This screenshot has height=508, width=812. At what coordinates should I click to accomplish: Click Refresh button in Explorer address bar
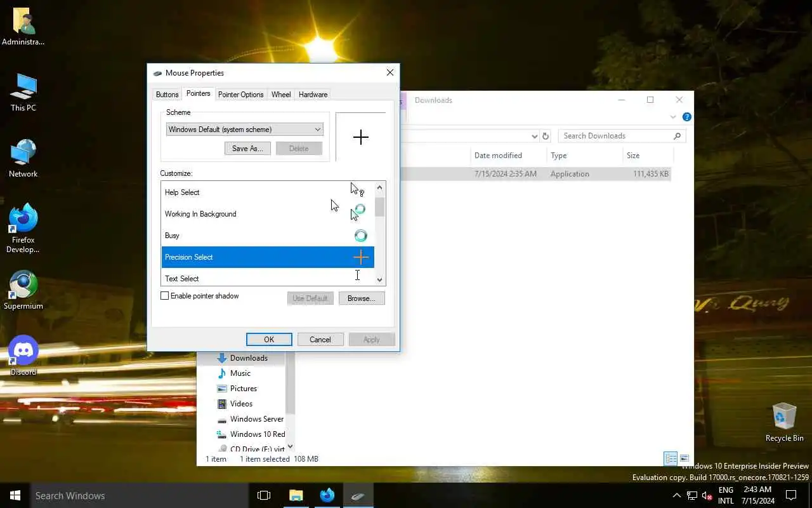pos(545,136)
